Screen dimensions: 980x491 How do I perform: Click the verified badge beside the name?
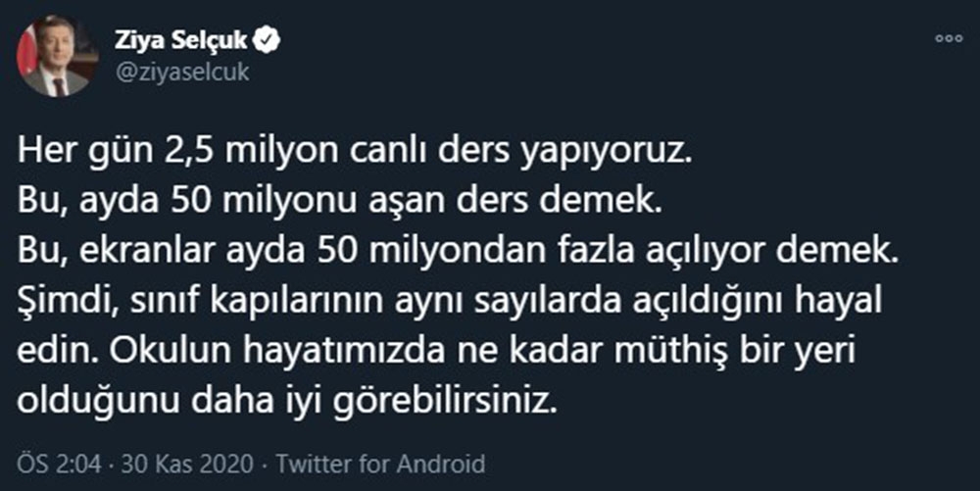268,41
